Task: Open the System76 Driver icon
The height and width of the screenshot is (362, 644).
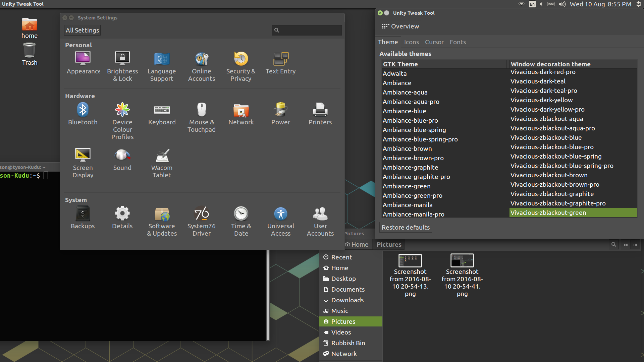Action: point(202,218)
